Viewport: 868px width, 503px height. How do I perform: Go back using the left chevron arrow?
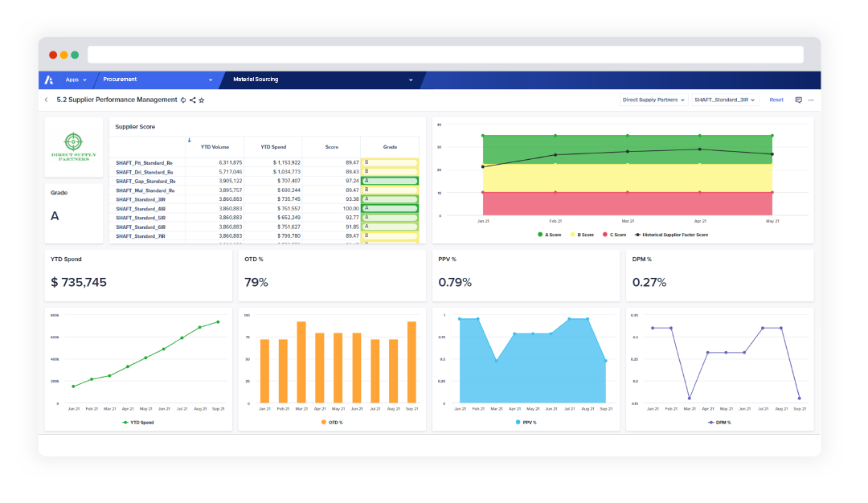point(47,100)
